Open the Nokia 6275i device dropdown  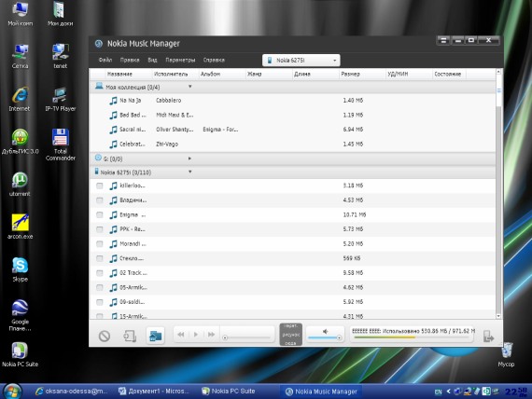point(301,61)
